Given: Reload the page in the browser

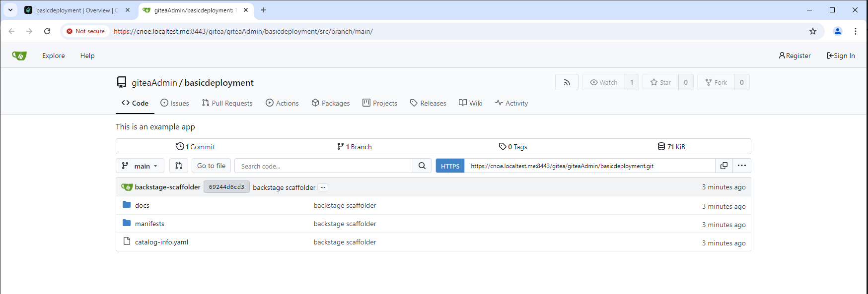Looking at the screenshot, I should [x=47, y=31].
